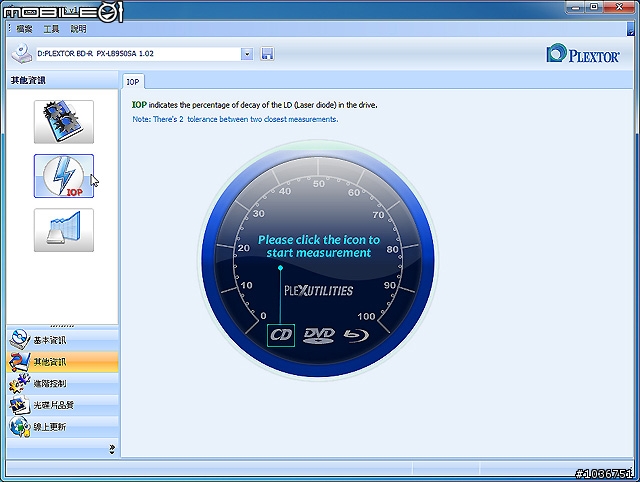Screen dimensions: 640x482
Task: Open 基本資訊 section in navigation
Action: pos(63,340)
